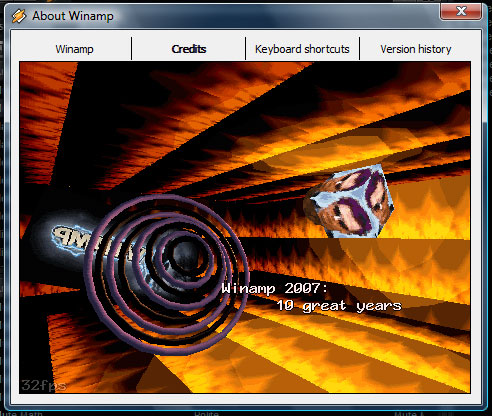Click the "10 great years" text
The image size is (492, 416).
339,306
